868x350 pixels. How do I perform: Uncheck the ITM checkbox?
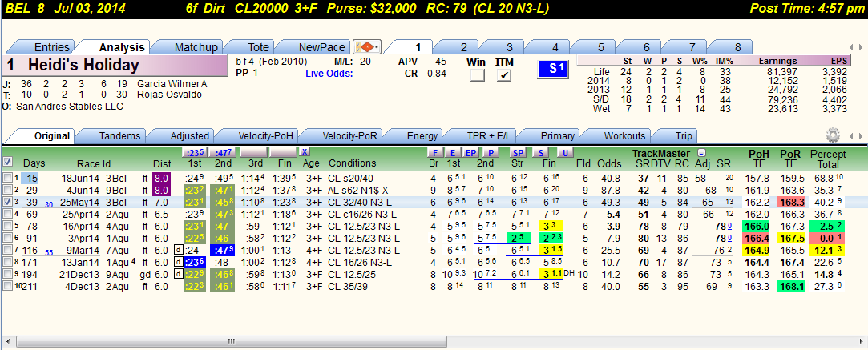(503, 76)
